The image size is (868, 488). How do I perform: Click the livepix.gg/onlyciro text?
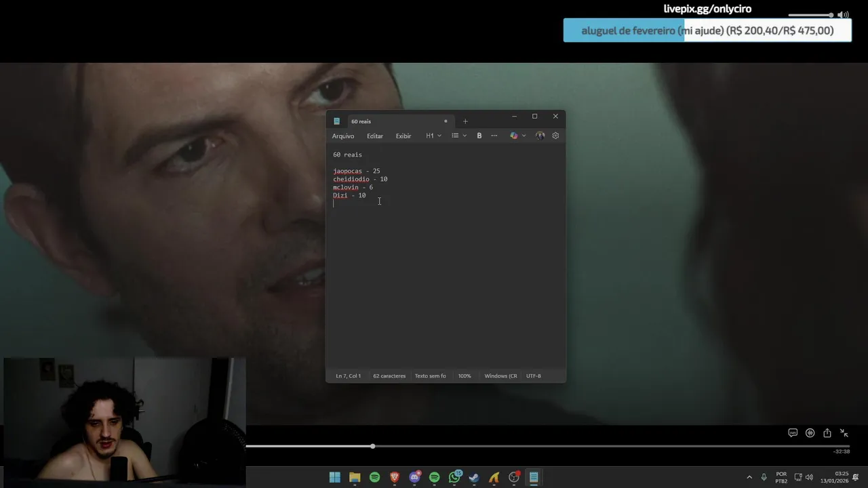[707, 9]
